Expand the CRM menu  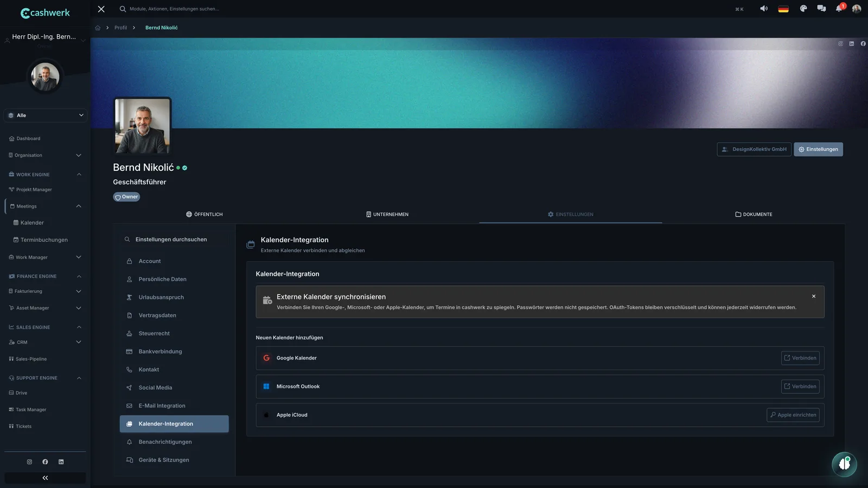coord(46,342)
